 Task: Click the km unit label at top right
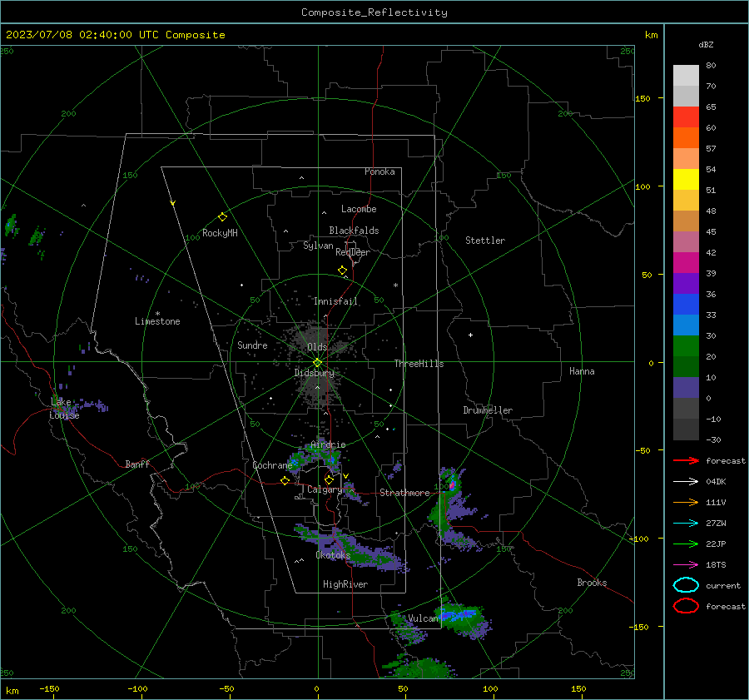point(651,35)
